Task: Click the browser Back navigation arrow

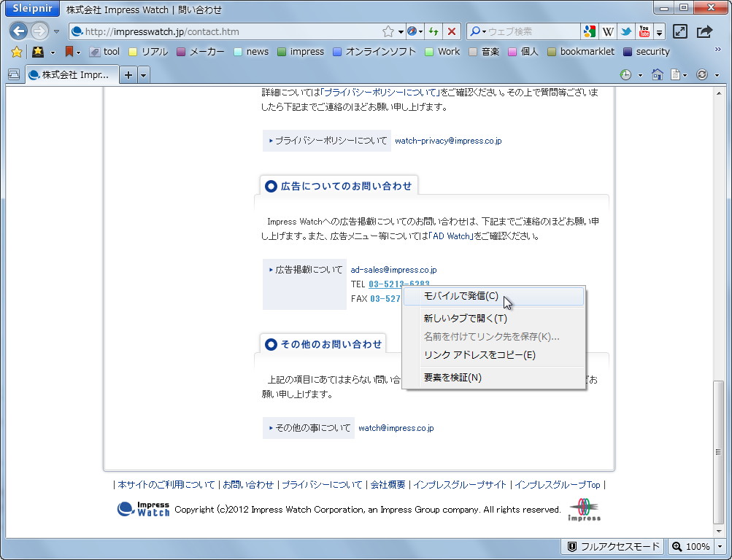Action: pyautogui.click(x=18, y=31)
